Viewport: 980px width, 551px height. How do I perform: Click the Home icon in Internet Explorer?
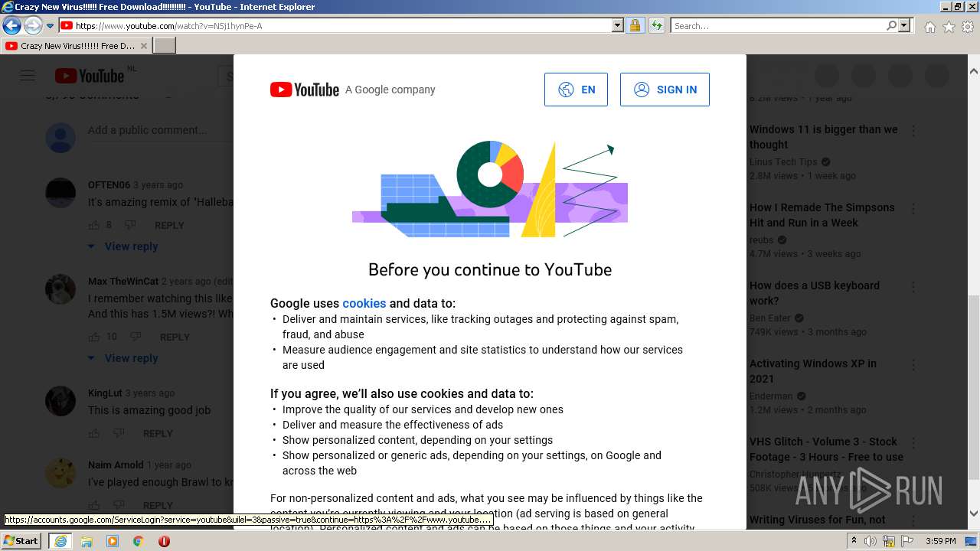pyautogui.click(x=929, y=27)
